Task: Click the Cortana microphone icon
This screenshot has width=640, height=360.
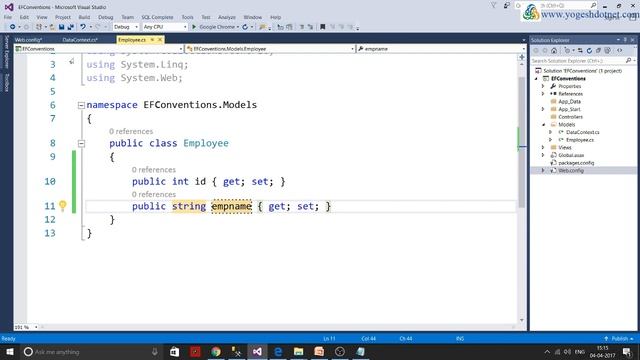Action: point(155,351)
